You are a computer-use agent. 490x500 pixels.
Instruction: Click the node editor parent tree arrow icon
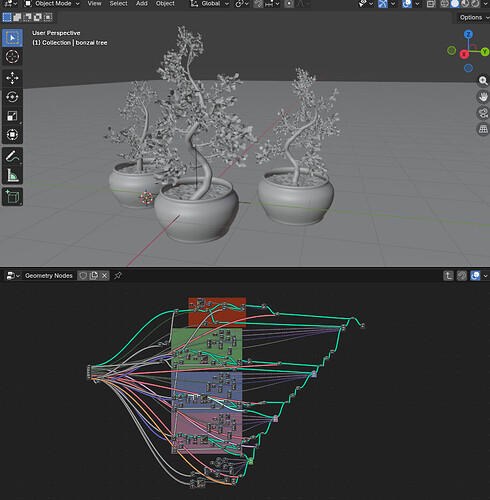448,276
